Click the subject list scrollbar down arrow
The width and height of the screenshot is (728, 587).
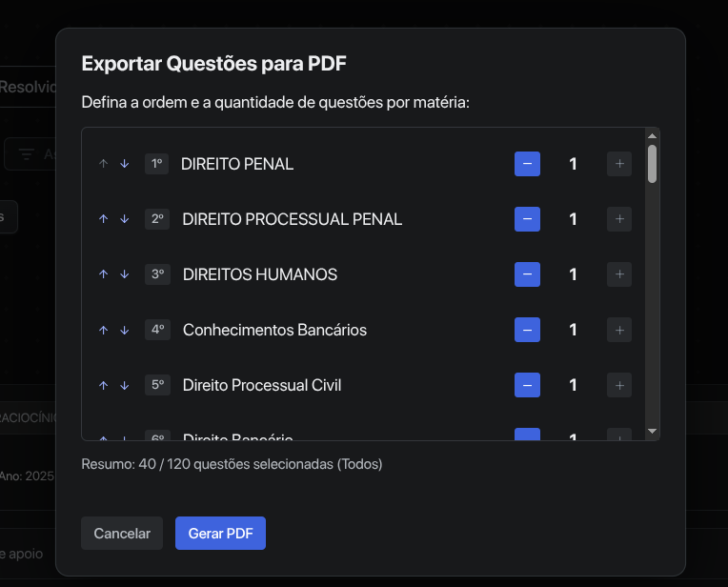point(652,432)
